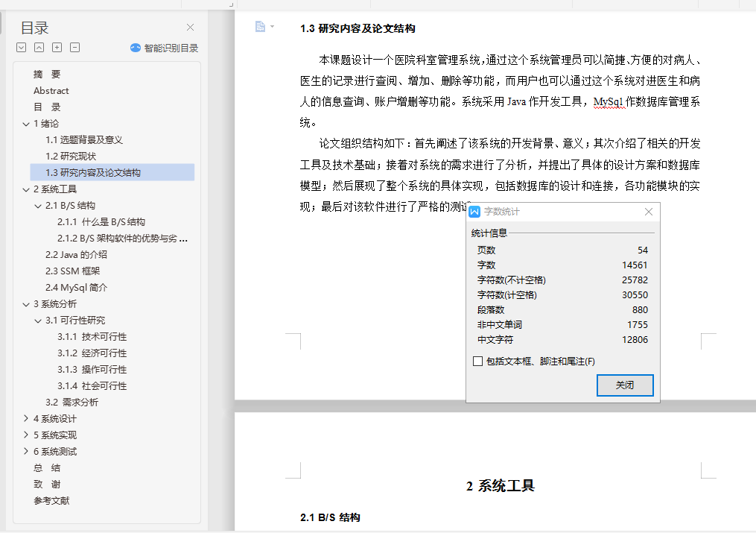The width and height of the screenshot is (756, 533).
Task: Click the 关闭 button in word count dialog
Action: [625, 385]
